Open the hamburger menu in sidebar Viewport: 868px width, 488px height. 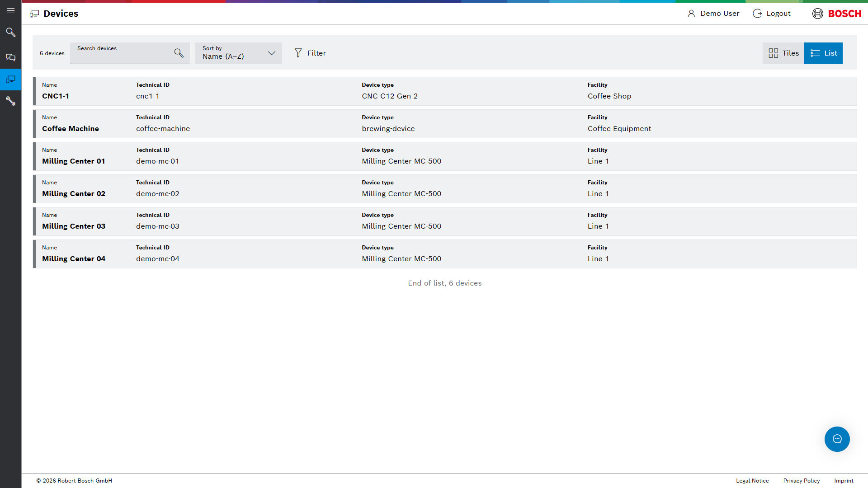point(11,11)
